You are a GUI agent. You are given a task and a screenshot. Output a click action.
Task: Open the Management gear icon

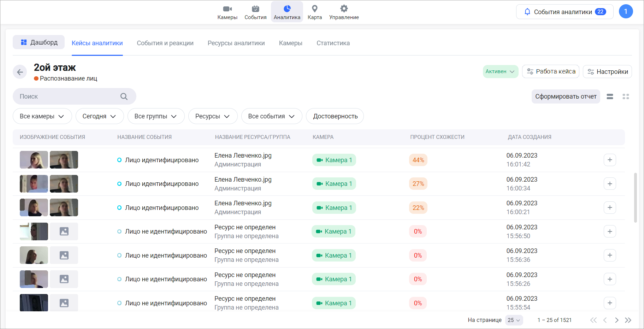(x=344, y=9)
